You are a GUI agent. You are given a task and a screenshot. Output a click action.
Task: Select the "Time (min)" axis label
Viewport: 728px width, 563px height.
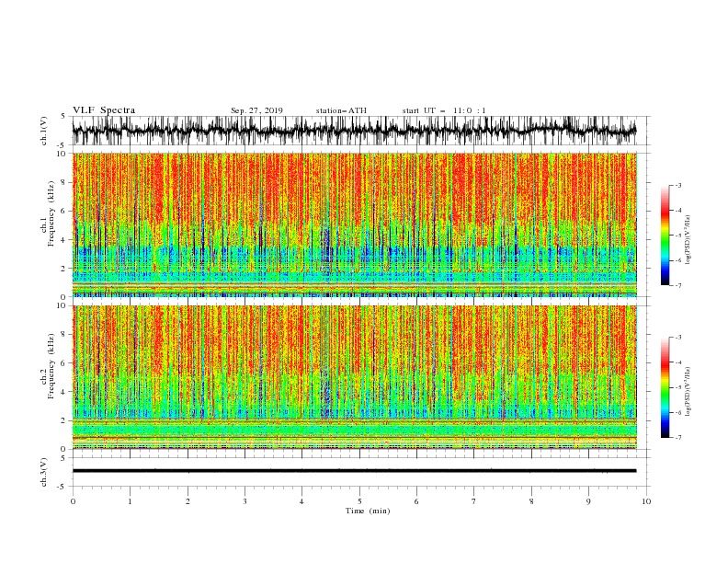pyautogui.click(x=368, y=511)
